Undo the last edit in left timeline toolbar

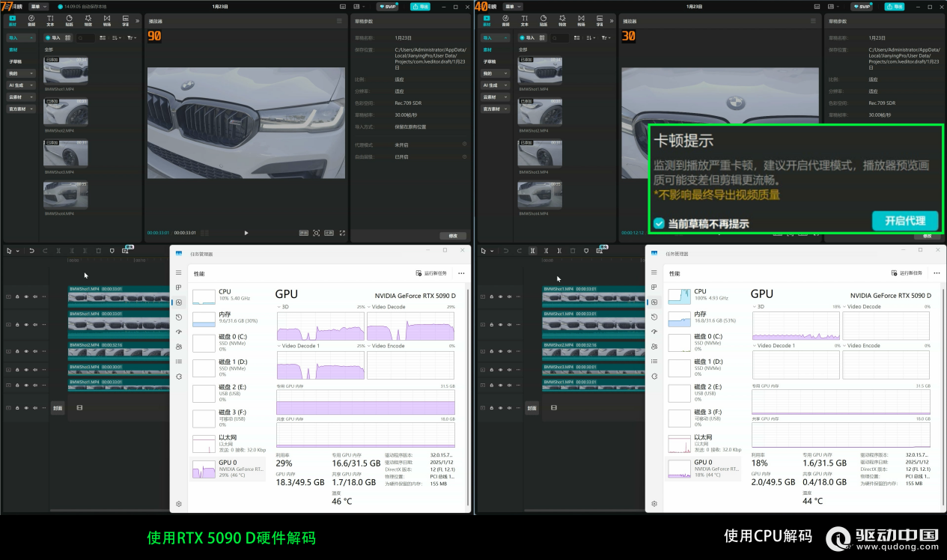pyautogui.click(x=32, y=251)
